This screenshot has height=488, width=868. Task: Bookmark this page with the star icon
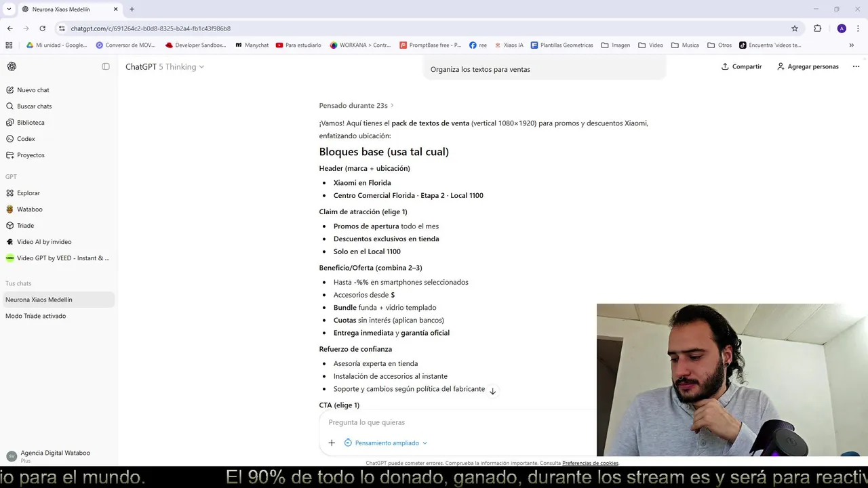coord(795,28)
